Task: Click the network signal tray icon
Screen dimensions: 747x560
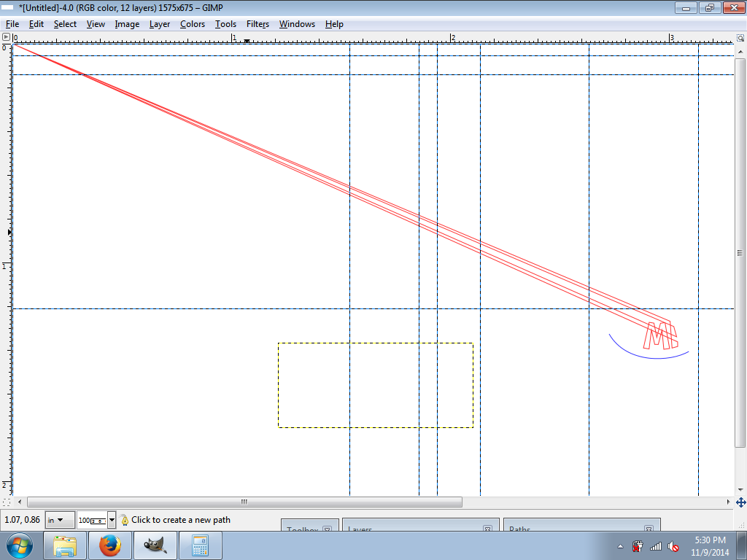Action: coord(655,546)
